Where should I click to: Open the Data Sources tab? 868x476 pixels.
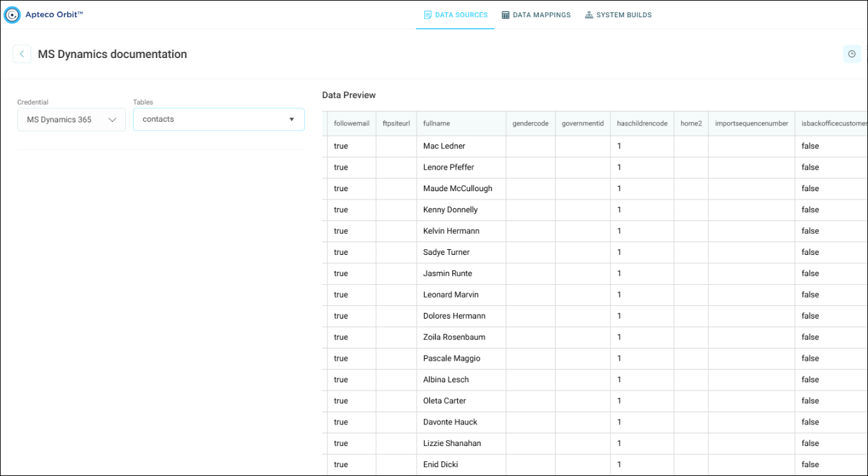[455, 15]
